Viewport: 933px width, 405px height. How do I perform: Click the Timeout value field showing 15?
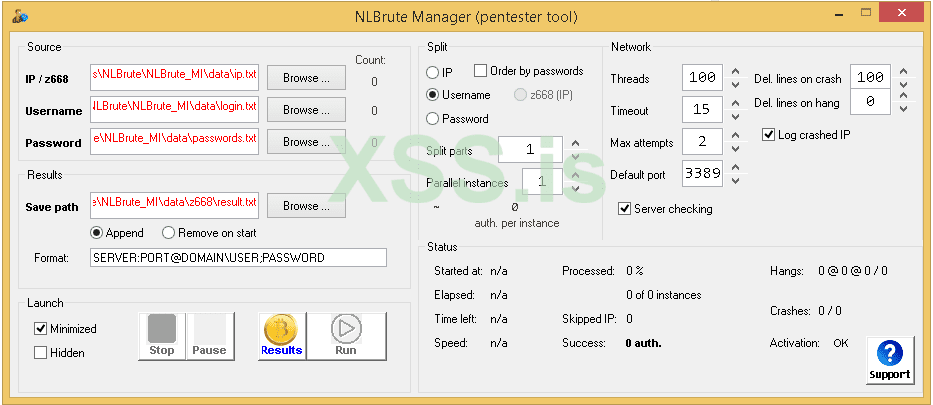[702, 109]
